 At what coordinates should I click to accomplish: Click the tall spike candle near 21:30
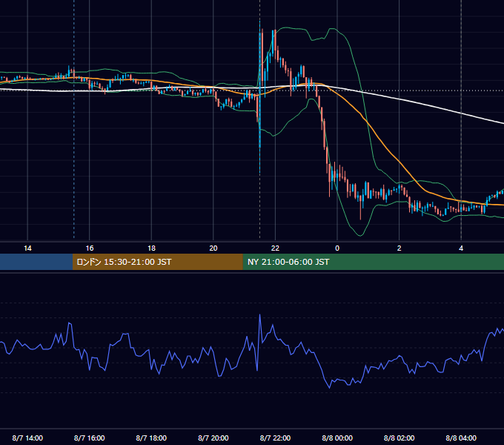click(x=259, y=96)
